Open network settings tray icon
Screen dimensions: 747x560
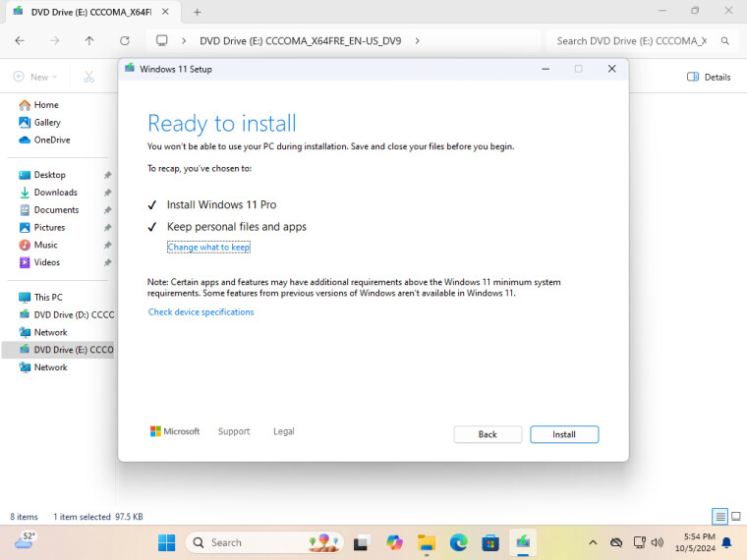[x=639, y=542]
